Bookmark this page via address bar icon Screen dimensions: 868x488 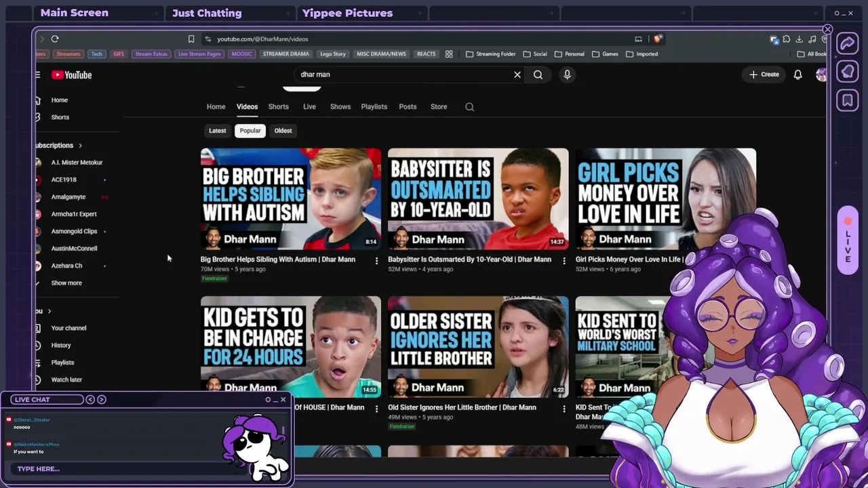[x=191, y=39]
